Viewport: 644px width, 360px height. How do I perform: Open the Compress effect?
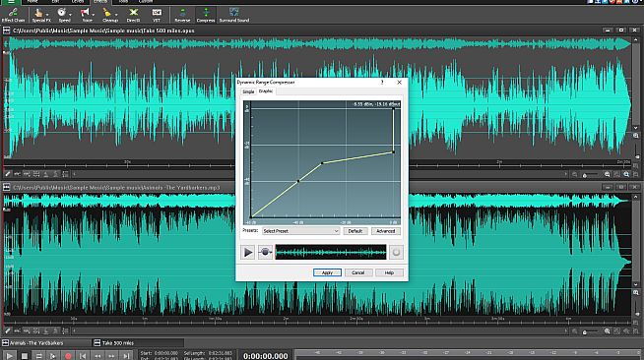pos(206,15)
